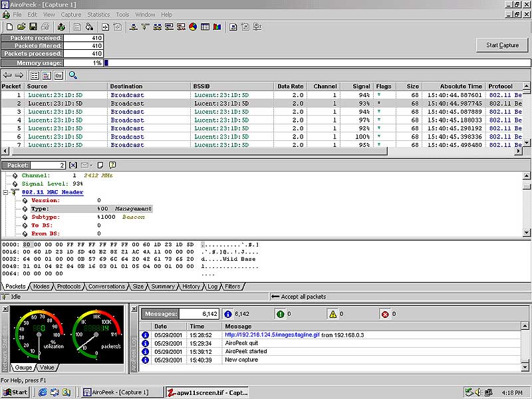This screenshot has height=399, width=532.
Task: Click the magnifying glass zoom icon
Action: coord(73,75)
